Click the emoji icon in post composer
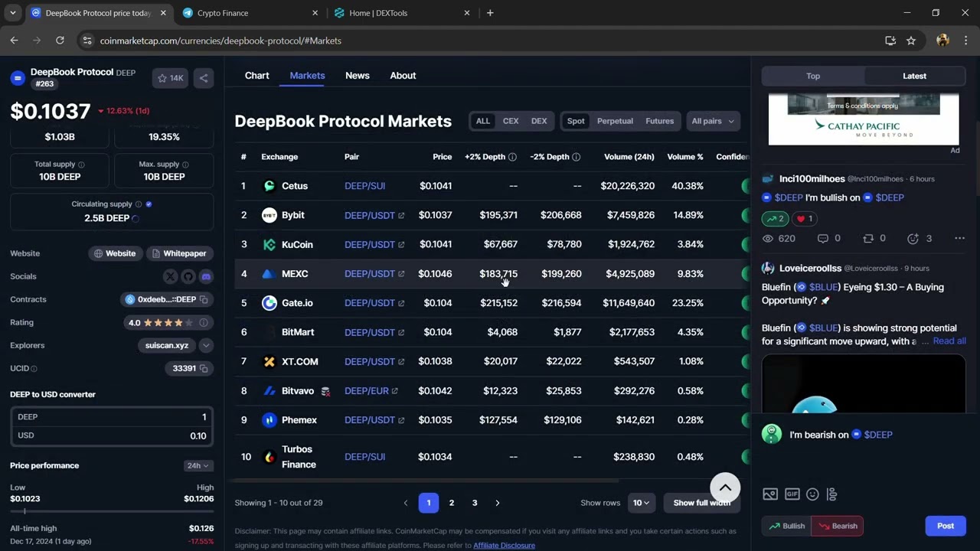 click(x=812, y=494)
